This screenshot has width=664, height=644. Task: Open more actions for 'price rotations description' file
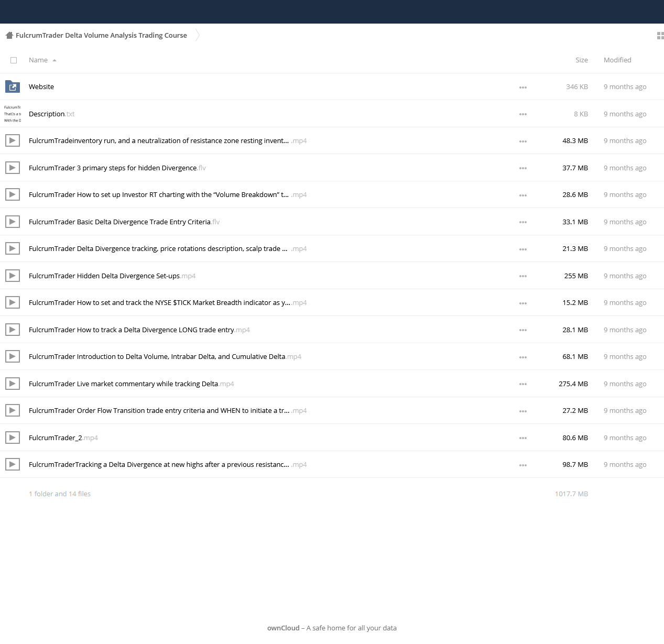pyautogui.click(x=523, y=249)
